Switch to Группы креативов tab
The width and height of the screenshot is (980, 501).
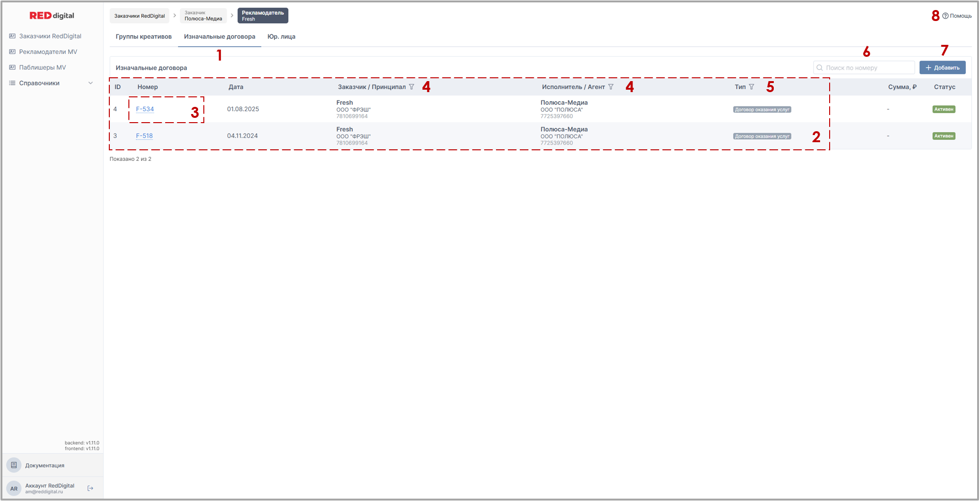143,37
